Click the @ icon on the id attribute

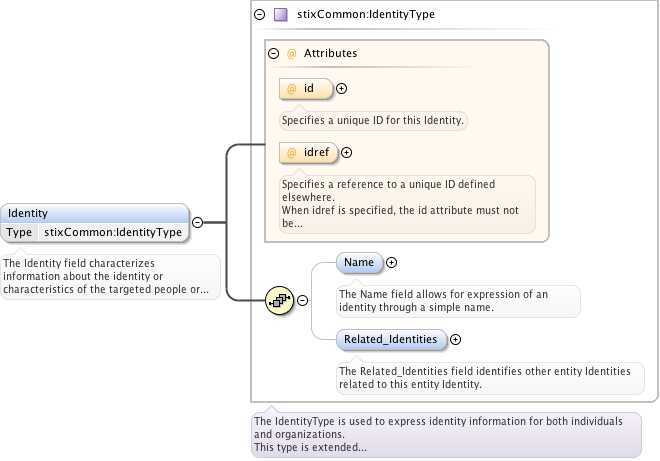[x=292, y=89]
